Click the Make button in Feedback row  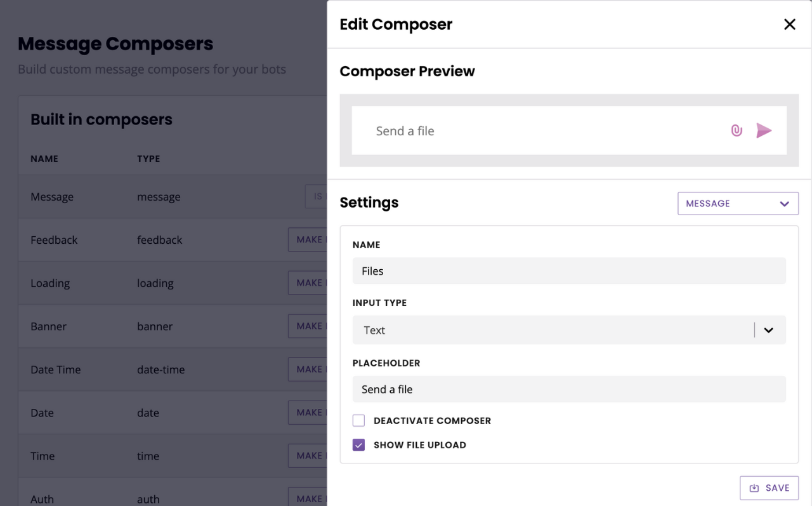point(308,240)
